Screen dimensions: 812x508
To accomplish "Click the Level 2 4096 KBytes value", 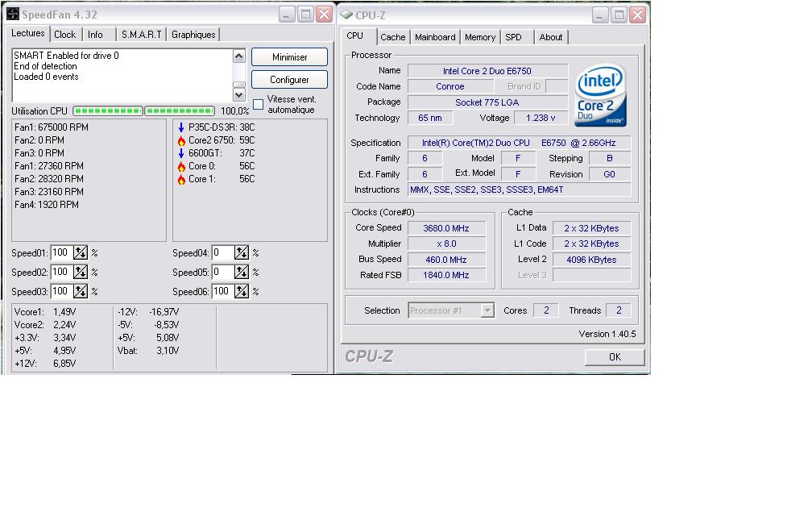I will pyautogui.click(x=591, y=260).
